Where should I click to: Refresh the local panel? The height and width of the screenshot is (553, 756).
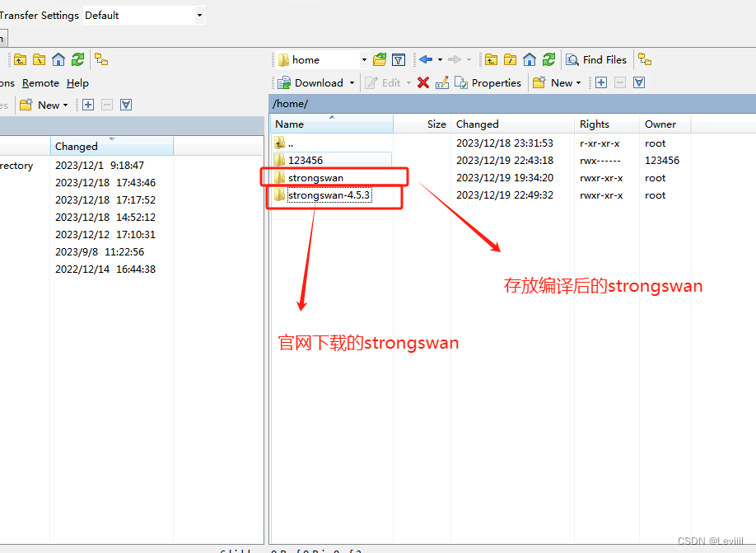pyautogui.click(x=77, y=60)
